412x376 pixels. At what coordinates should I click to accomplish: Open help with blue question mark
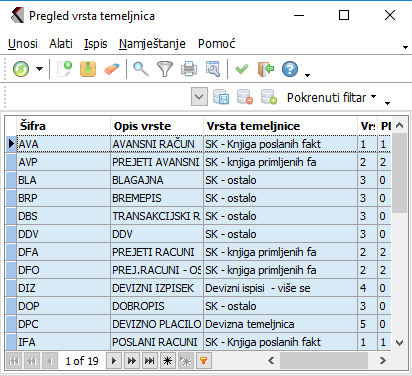[x=290, y=69]
